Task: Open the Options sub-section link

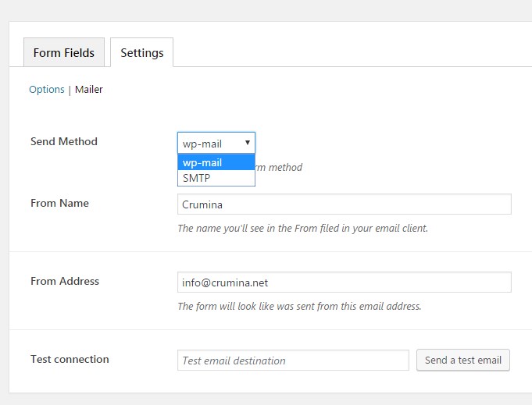Action: coord(46,90)
